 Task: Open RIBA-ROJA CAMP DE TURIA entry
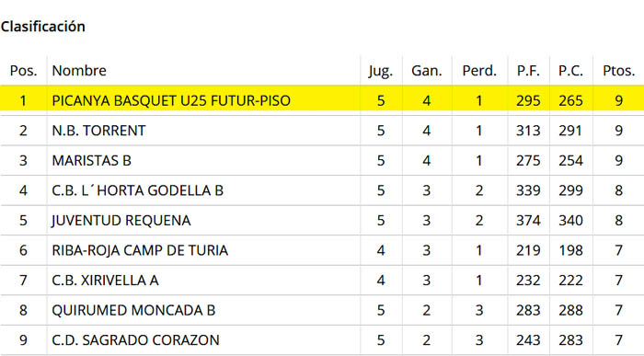140,250
